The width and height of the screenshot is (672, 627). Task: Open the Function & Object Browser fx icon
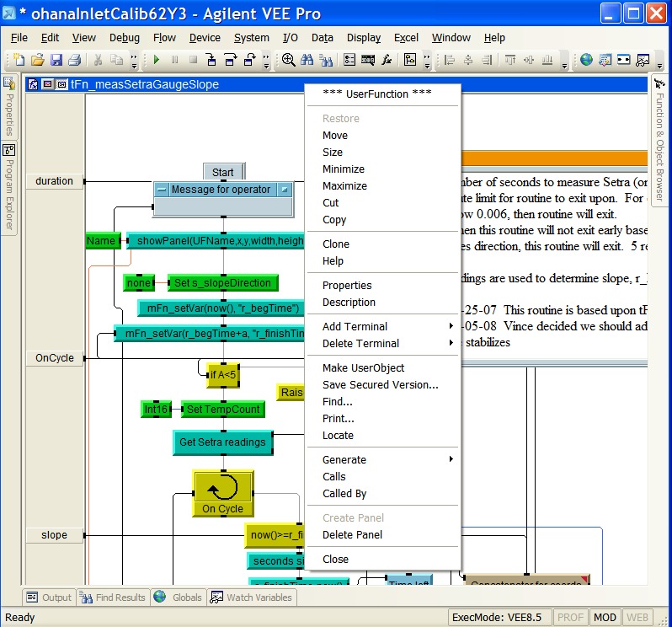point(387,60)
